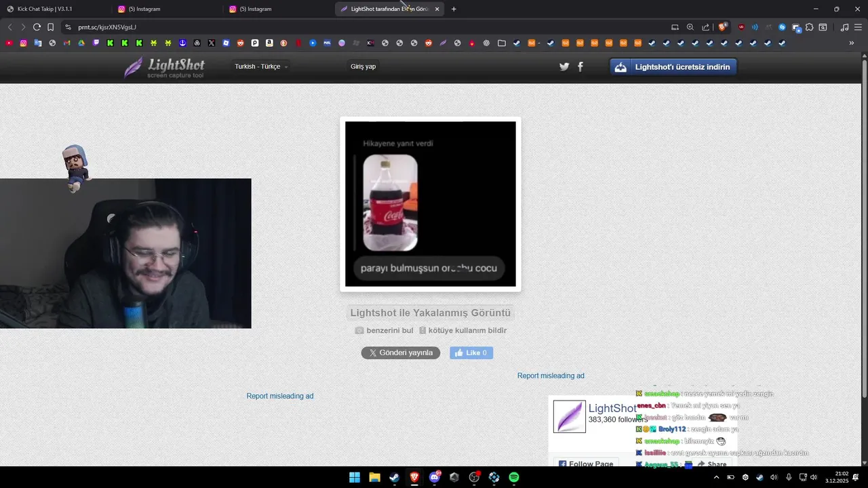Click LightShot Facebook page thumbnail
868x488 pixels.
(x=570, y=417)
